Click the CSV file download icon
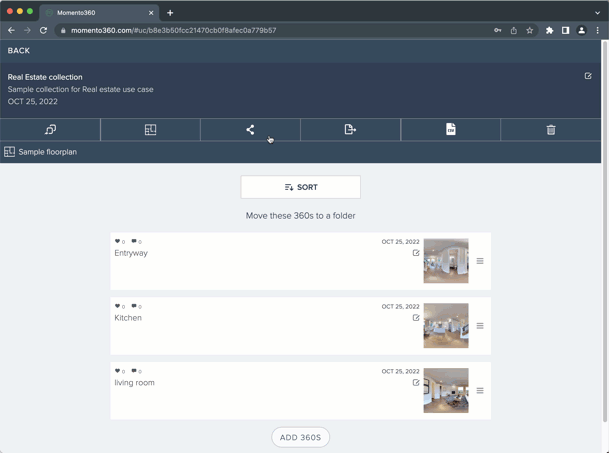The image size is (609, 453). pos(451,129)
